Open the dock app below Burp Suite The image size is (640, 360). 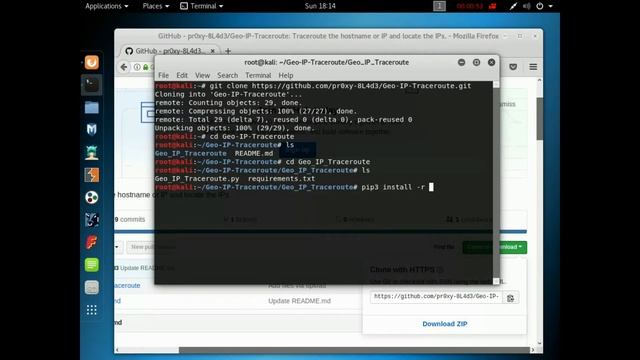(x=91, y=198)
